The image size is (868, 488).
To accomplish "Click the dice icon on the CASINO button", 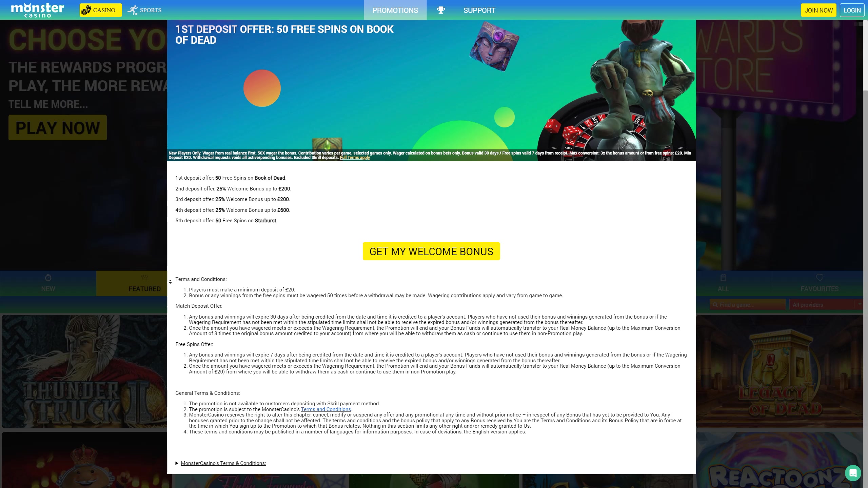I will click(x=86, y=10).
